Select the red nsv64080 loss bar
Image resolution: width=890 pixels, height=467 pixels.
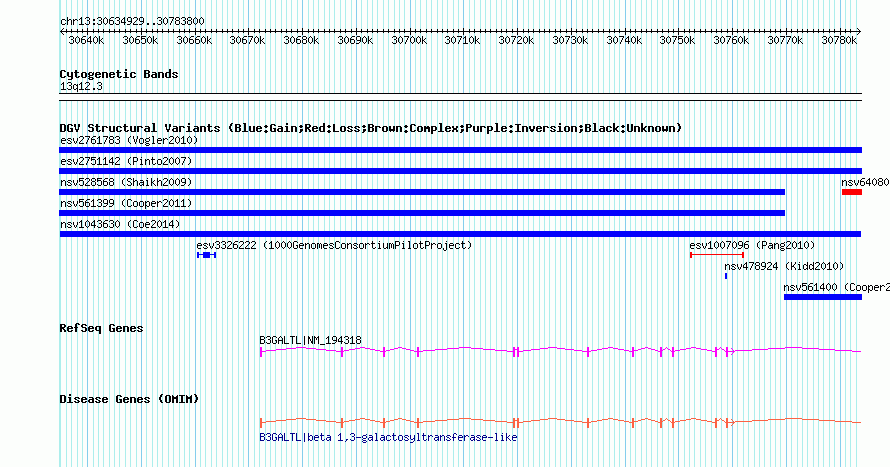coord(852,192)
